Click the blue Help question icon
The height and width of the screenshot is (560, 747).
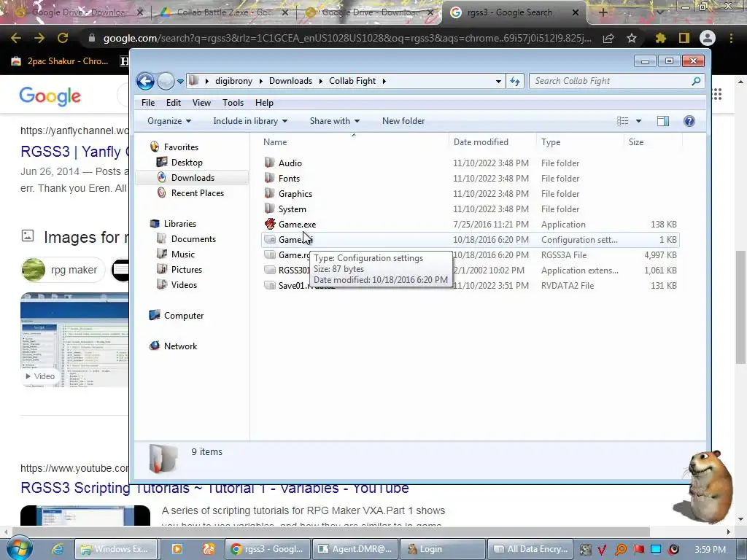(x=689, y=121)
